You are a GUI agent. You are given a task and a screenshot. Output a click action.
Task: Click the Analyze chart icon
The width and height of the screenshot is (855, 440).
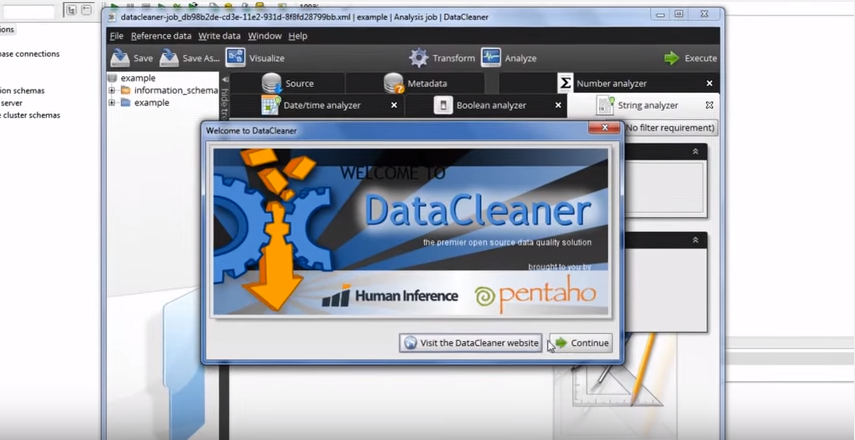pyautogui.click(x=491, y=58)
